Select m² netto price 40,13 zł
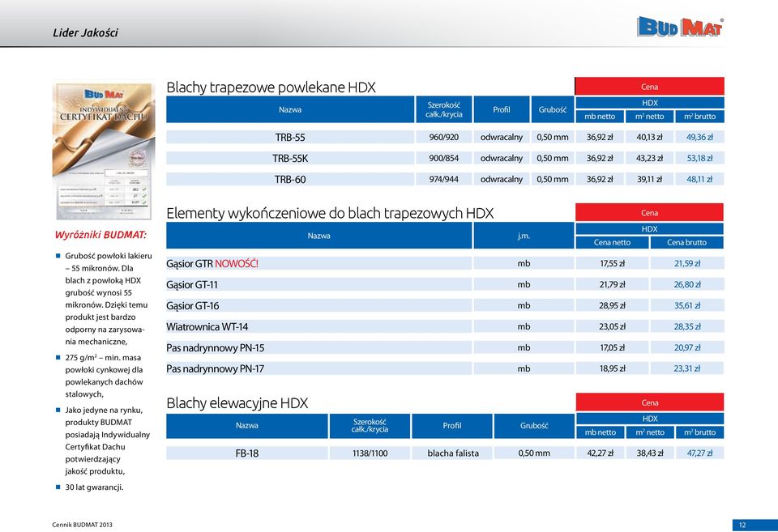The width and height of the screenshot is (778, 532). click(649, 138)
